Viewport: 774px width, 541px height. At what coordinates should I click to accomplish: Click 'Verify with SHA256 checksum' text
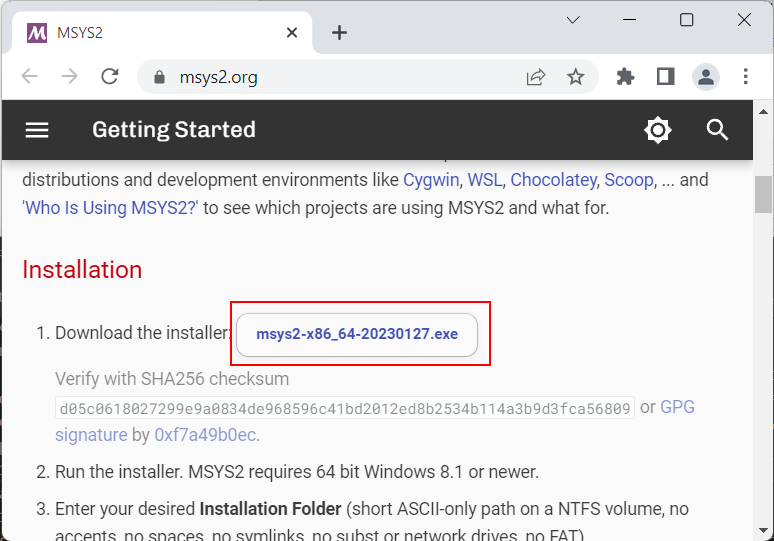tap(172, 379)
